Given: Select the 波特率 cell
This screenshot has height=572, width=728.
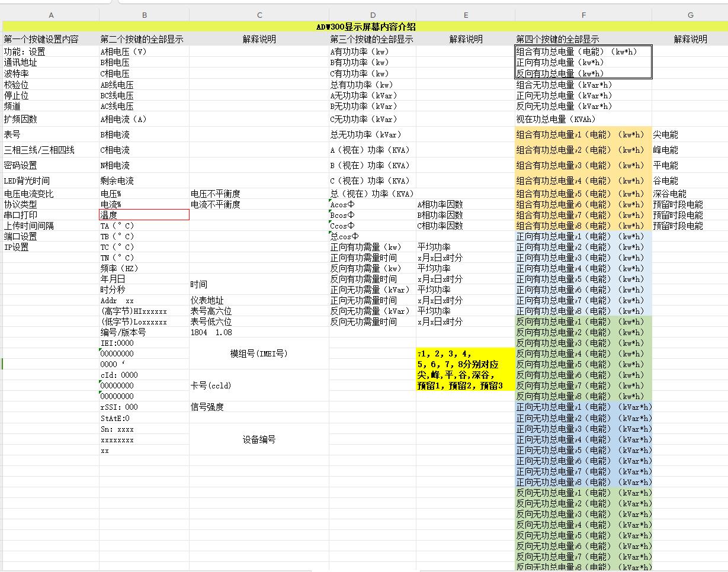Looking at the screenshot, I should 51,73.
